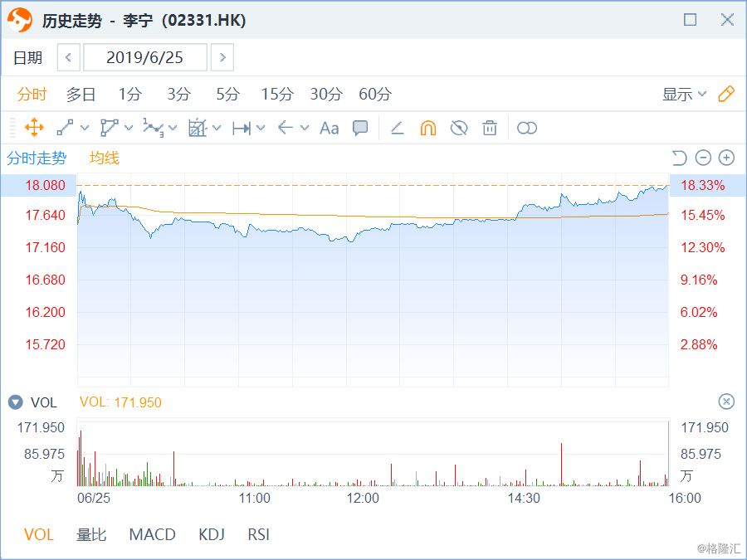Switch to 15分 timeframe
747x560 pixels.
(276, 94)
